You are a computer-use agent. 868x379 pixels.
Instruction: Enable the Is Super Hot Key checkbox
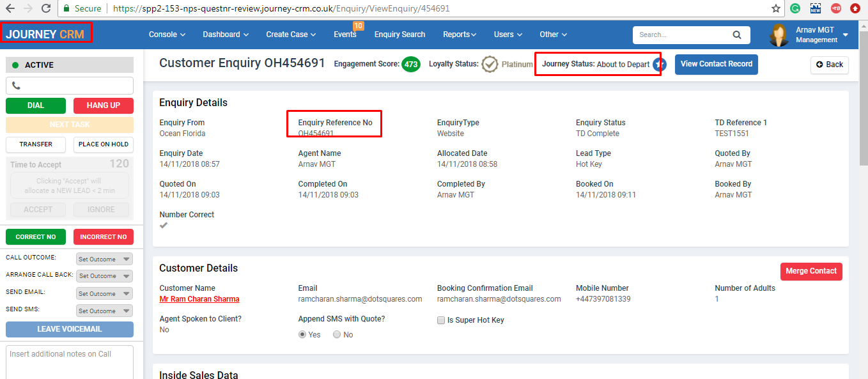[441, 320]
